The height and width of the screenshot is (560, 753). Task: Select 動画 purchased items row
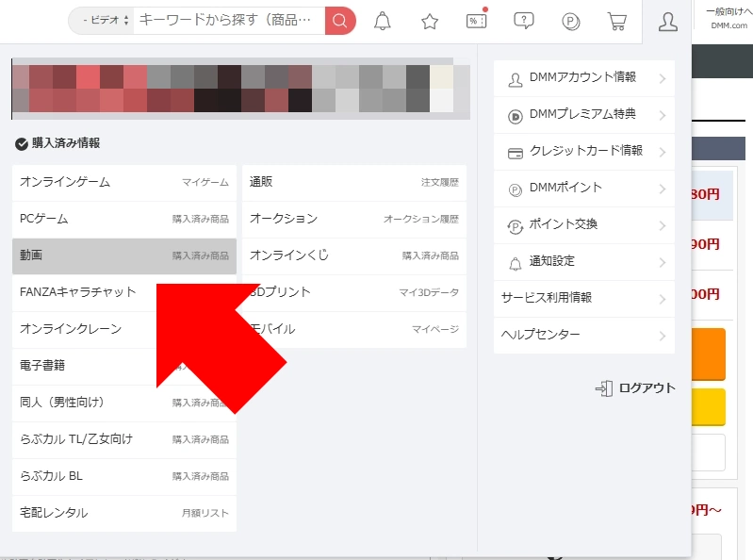coord(124,256)
